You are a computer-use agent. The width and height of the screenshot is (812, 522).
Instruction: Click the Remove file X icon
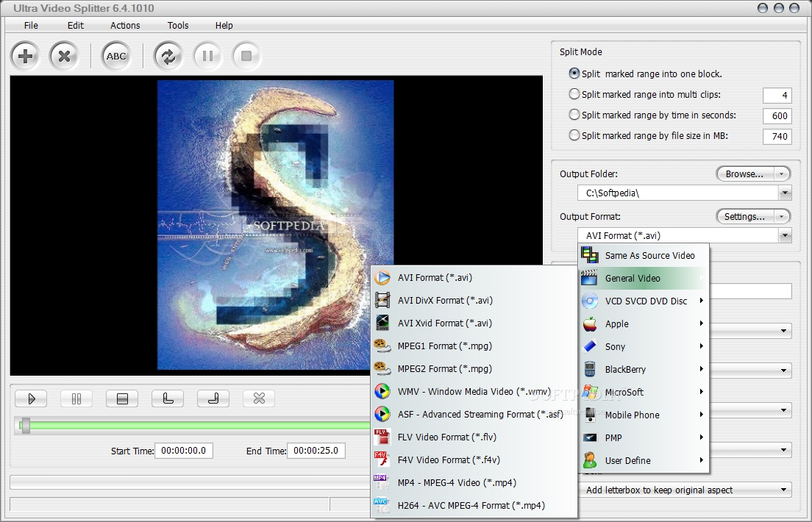[64, 56]
